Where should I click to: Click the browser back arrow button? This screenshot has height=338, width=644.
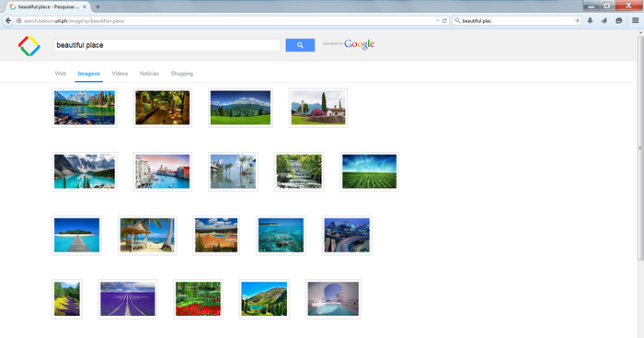pos(8,20)
